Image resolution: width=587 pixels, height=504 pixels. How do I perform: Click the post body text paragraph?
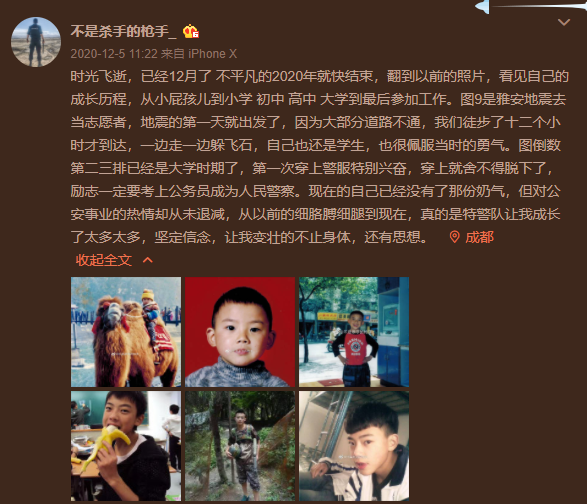[x=319, y=157]
